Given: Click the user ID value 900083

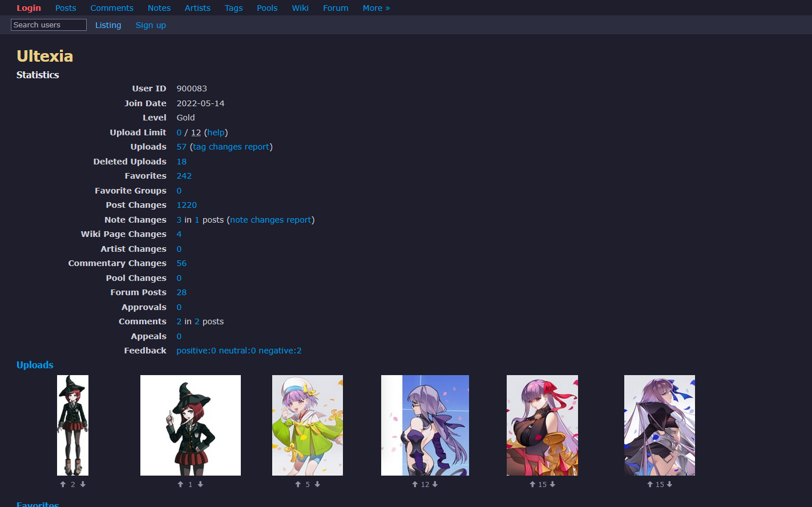Looking at the screenshot, I should [x=192, y=88].
